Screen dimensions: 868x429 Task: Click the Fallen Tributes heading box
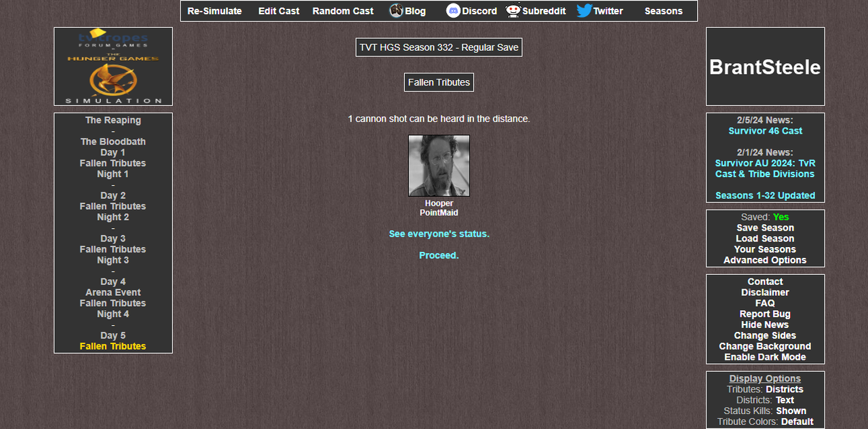(439, 82)
